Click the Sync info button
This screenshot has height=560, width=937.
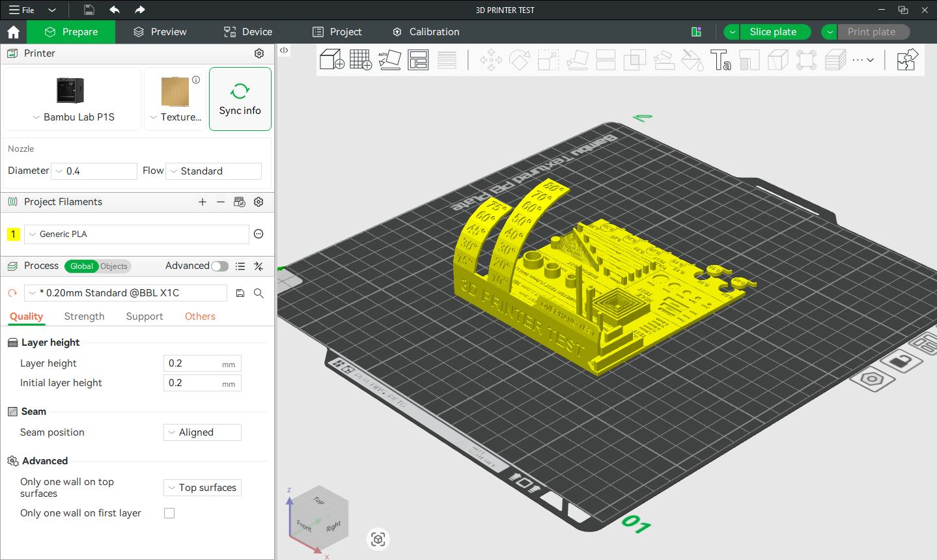coord(240,99)
